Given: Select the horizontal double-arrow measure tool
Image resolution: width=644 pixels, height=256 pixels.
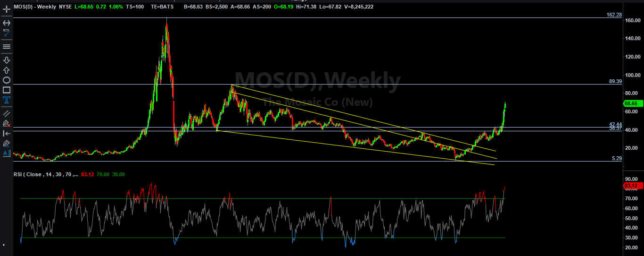Looking at the screenshot, I should [x=7, y=23].
